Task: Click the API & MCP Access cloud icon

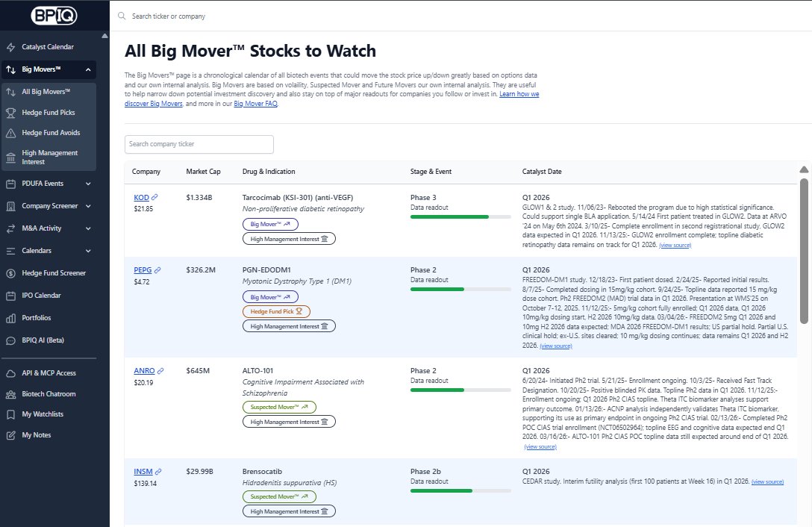Action: 11,373
